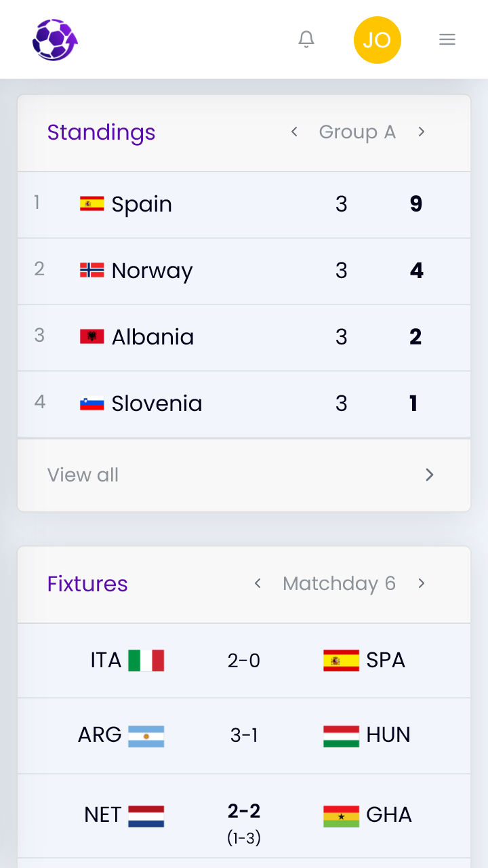Viewport: 488px width, 868px height.
Task: Open the hamburger menu icon
Action: [447, 39]
